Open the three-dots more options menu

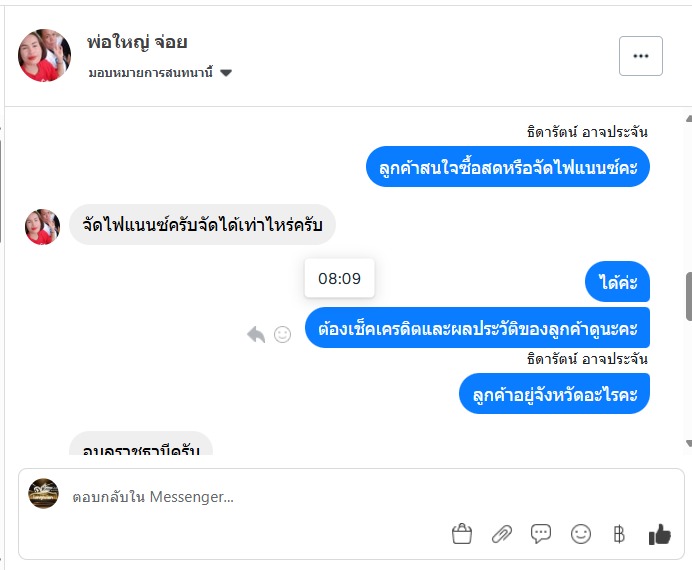coord(641,56)
